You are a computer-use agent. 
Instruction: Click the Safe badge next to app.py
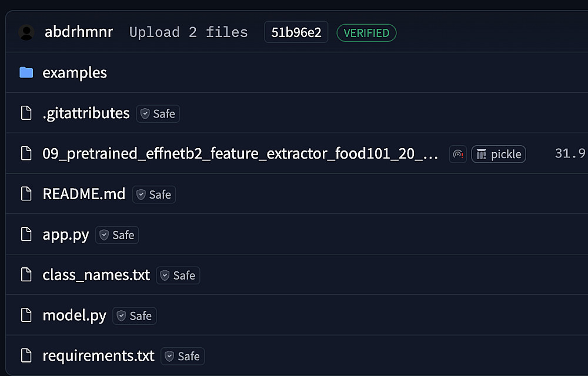click(x=117, y=235)
